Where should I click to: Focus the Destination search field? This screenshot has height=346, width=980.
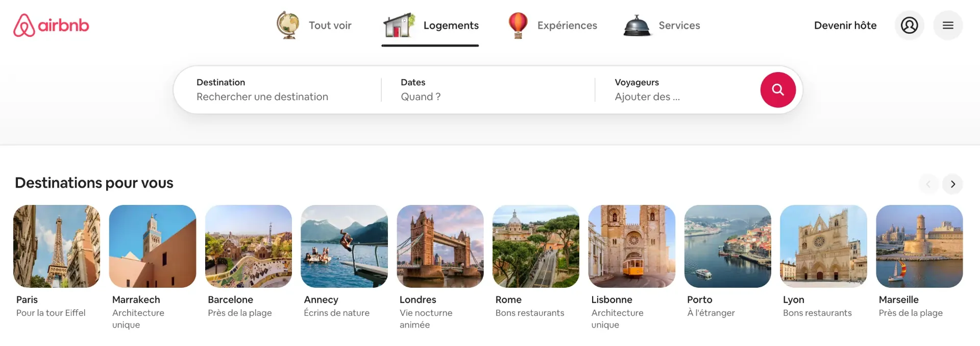(x=278, y=90)
